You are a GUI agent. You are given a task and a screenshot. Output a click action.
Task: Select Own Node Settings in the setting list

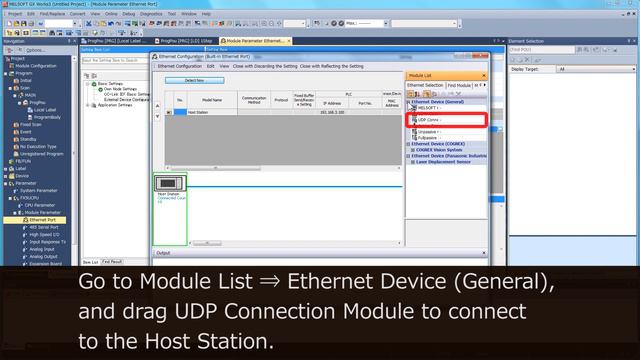(120, 89)
